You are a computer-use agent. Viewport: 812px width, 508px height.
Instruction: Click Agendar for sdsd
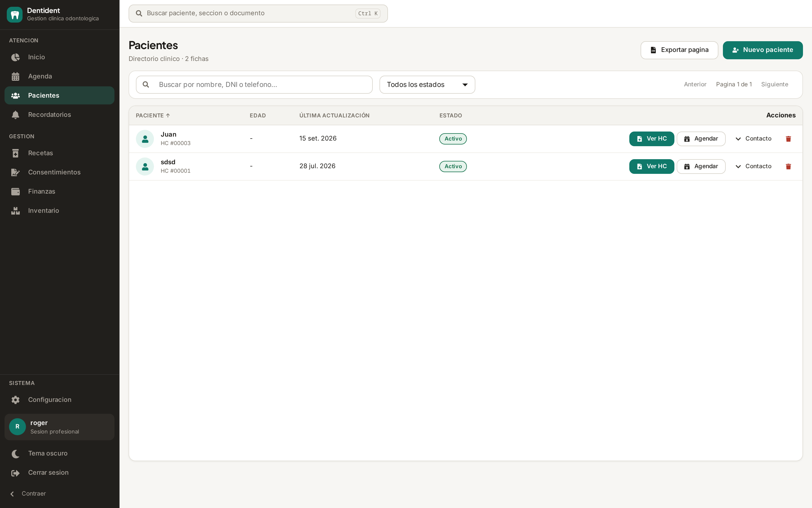[x=701, y=166]
